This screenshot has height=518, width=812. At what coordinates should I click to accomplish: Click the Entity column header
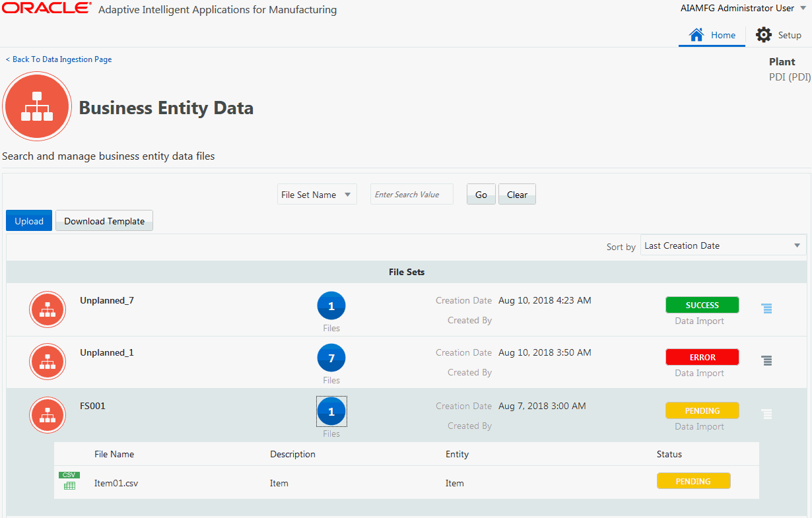[x=457, y=454]
